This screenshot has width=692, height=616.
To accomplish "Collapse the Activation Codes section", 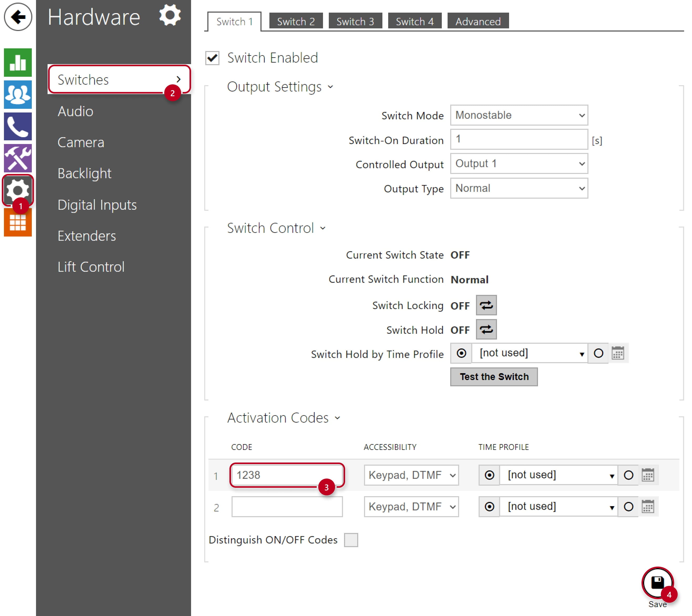I will tap(284, 418).
